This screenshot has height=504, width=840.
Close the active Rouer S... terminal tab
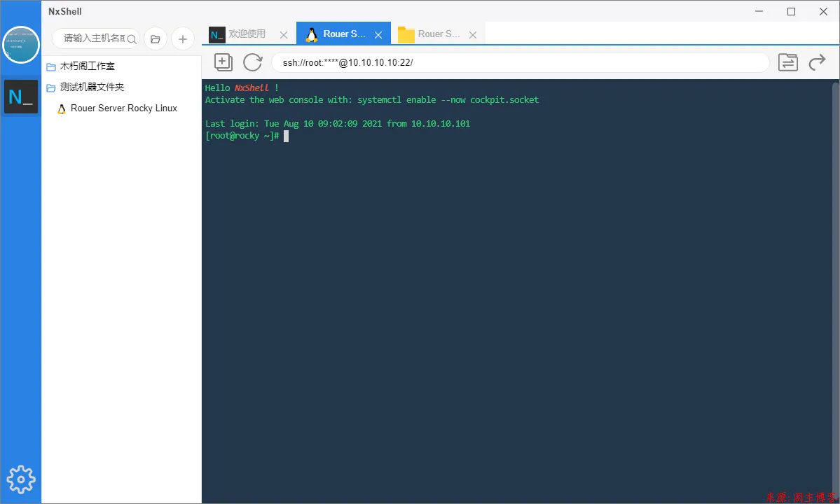[x=378, y=35]
